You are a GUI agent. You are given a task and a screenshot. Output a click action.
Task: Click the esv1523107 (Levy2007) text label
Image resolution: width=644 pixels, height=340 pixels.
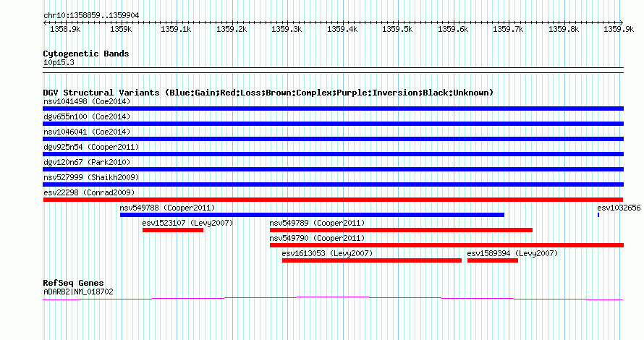pos(187,223)
